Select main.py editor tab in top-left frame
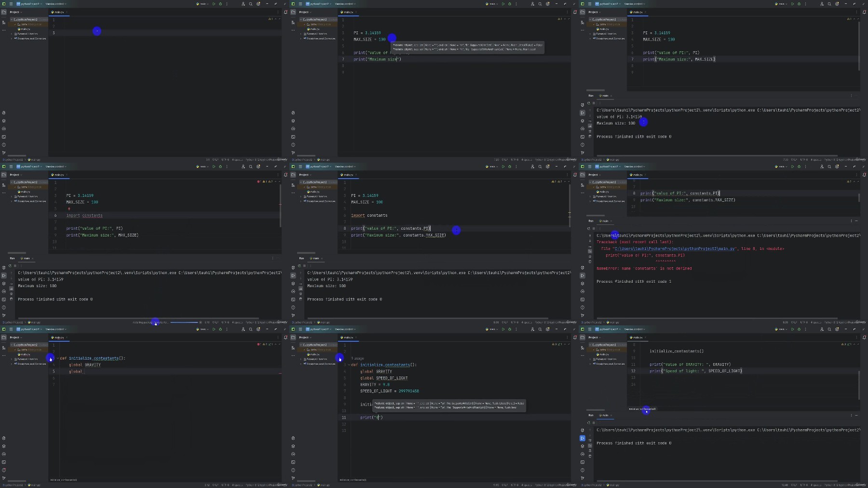Image resolution: width=868 pixels, height=488 pixels. click(x=58, y=12)
